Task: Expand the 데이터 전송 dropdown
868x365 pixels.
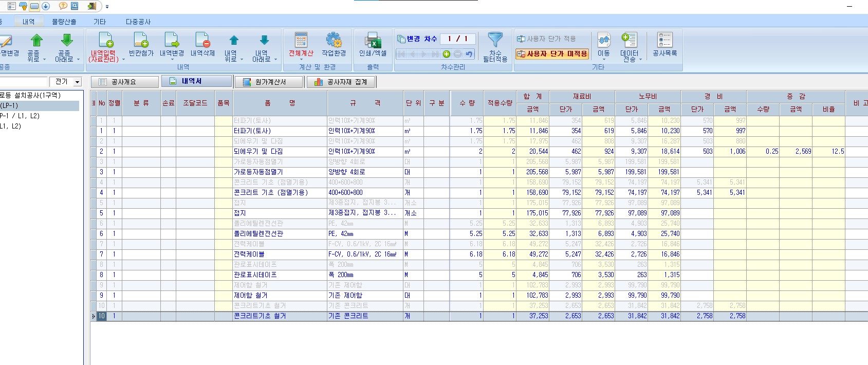Action: pyautogui.click(x=640, y=60)
